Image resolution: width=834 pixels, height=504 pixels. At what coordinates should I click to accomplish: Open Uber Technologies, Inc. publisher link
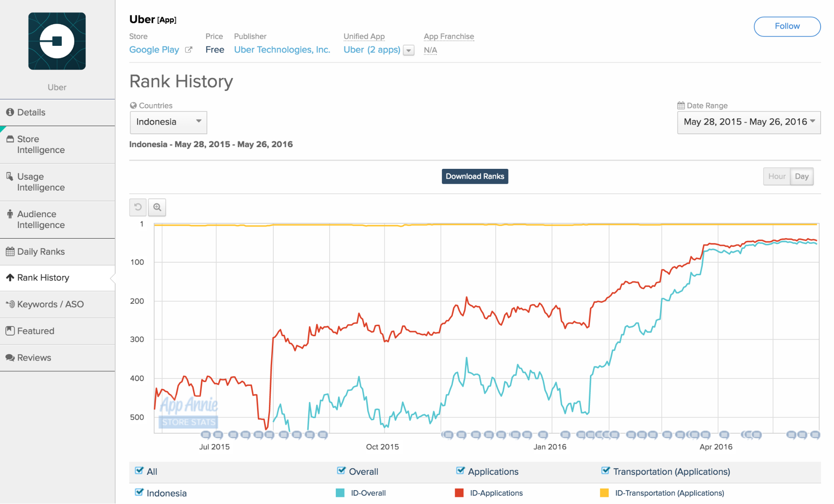282,50
